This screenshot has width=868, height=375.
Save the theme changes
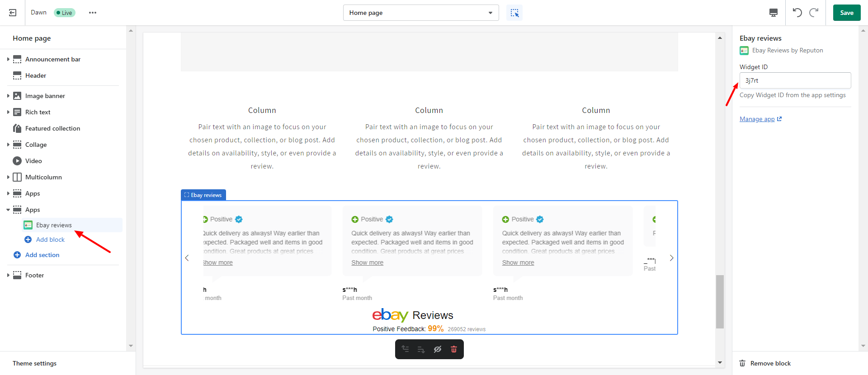(x=847, y=13)
